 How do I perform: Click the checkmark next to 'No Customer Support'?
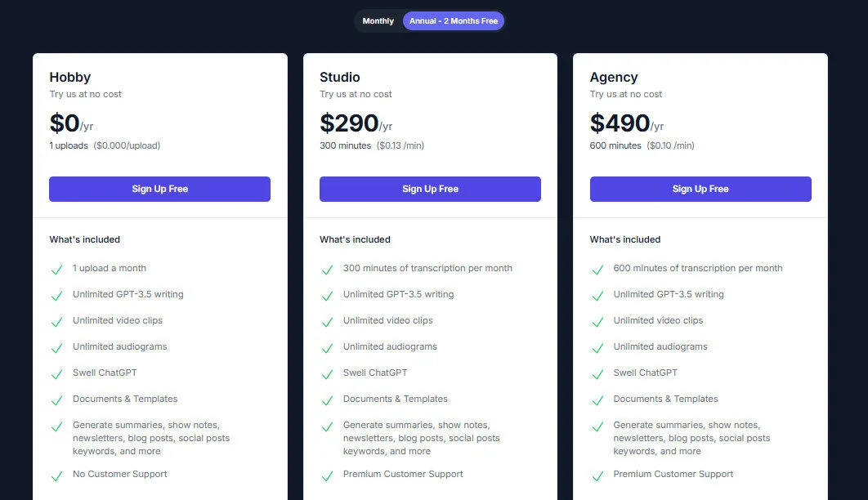pyautogui.click(x=56, y=474)
